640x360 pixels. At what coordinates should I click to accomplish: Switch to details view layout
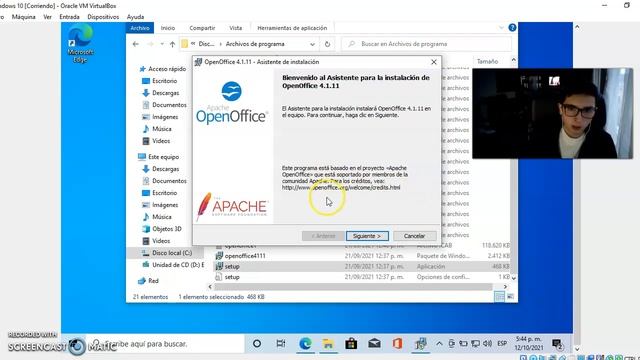[499, 297]
